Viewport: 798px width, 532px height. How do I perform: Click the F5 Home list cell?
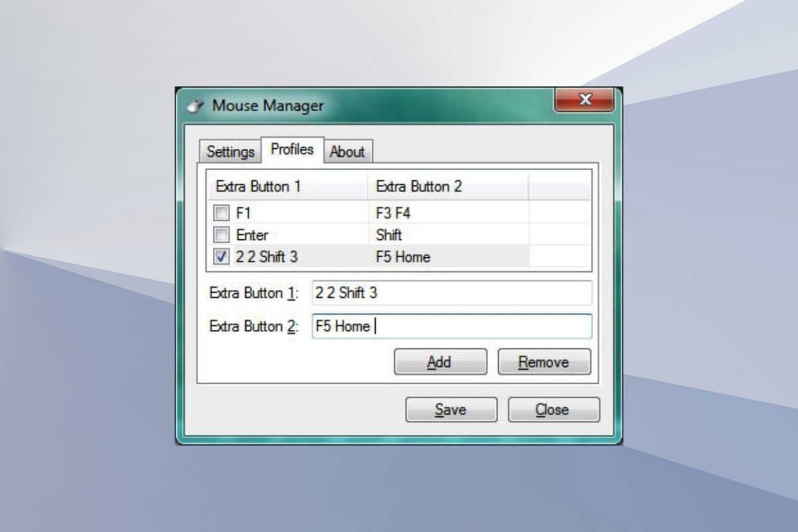[403, 257]
